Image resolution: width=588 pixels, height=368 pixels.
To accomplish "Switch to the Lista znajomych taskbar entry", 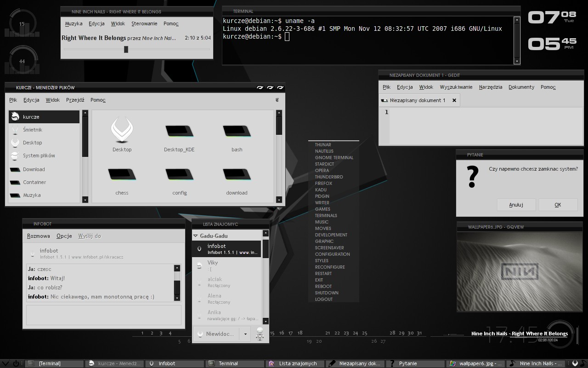I will (296, 363).
